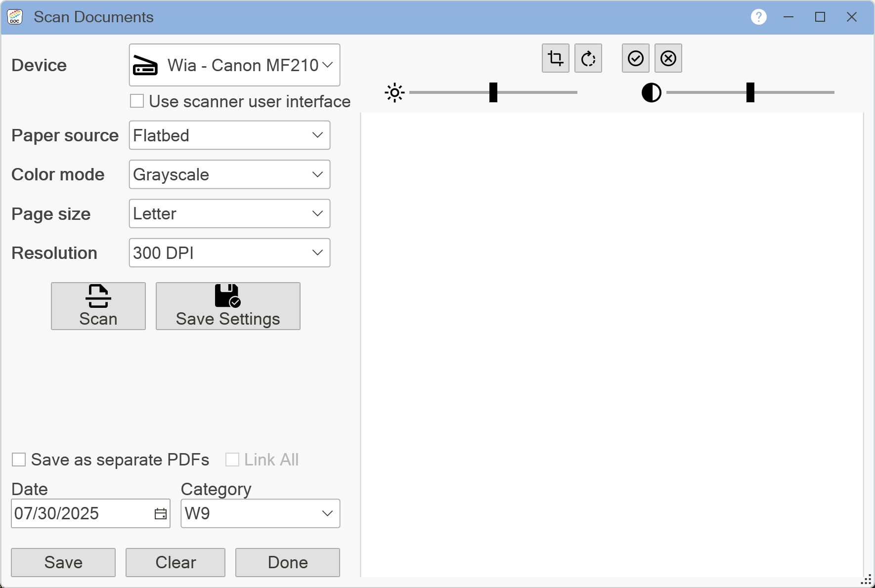The height and width of the screenshot is (588, 875).
Task: Open the calendar picker in Date field
Action: [x=160, y=514]
